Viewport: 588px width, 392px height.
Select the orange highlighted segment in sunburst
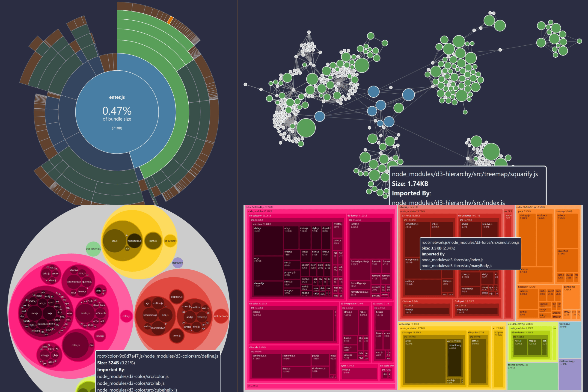click(170, 20)
